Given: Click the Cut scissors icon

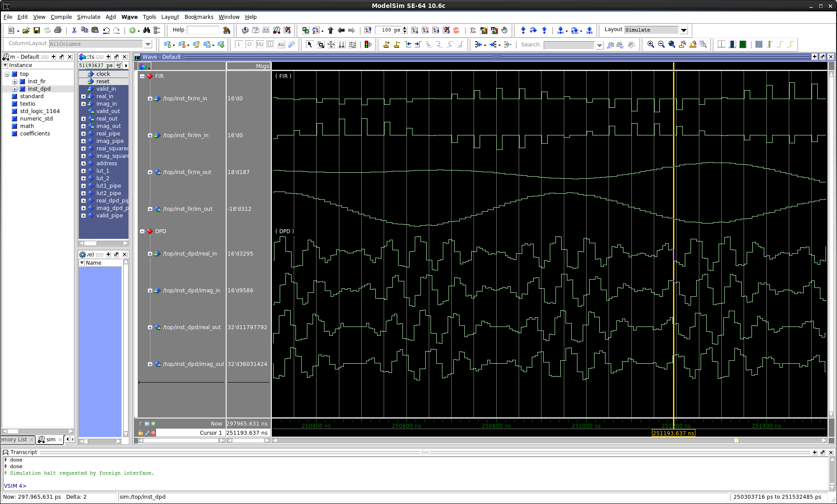Looking at the screenshot, I should [74, 30].
